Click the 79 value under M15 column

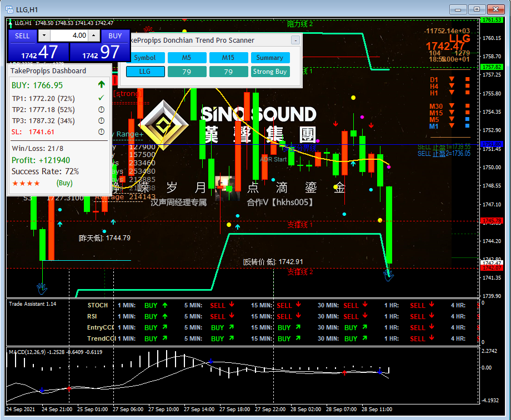[228, 72]
